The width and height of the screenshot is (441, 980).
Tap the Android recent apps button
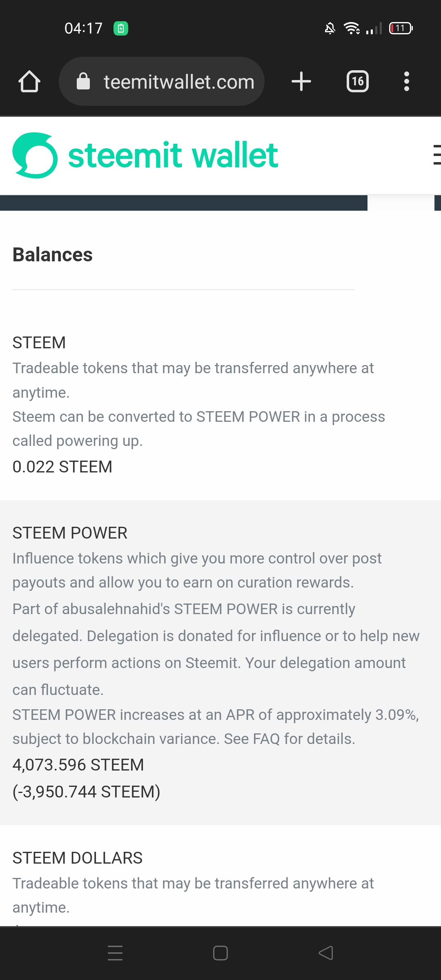click(x=115, y=953)
